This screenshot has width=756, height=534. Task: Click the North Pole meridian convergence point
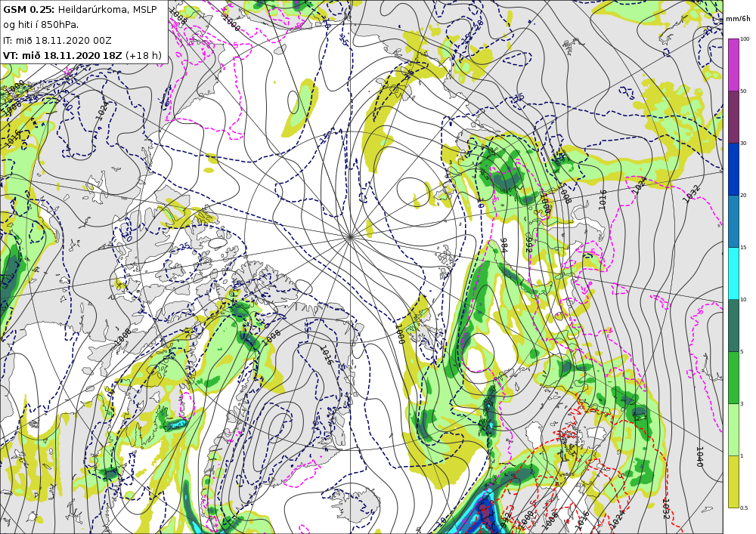350,236
